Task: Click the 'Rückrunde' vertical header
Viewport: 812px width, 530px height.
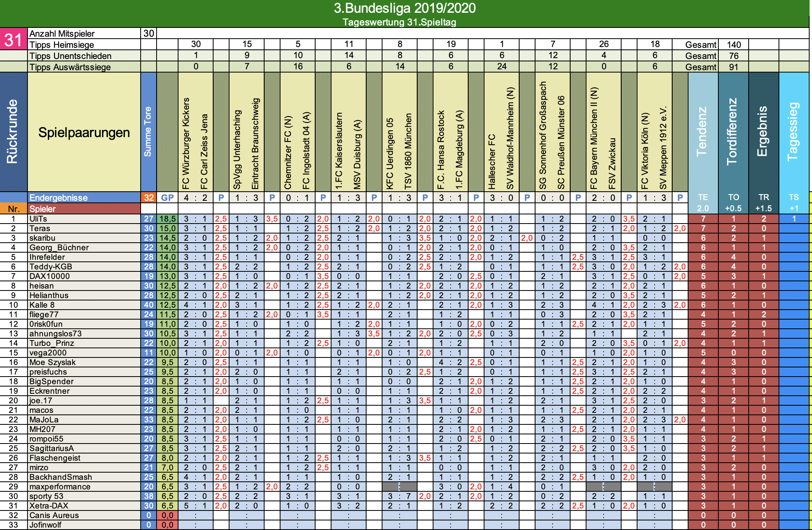Action: 14,132
